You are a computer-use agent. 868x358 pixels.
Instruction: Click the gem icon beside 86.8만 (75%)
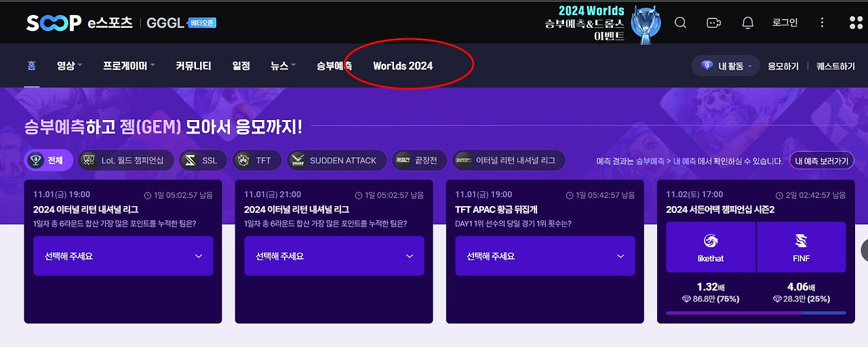(687, 299)
